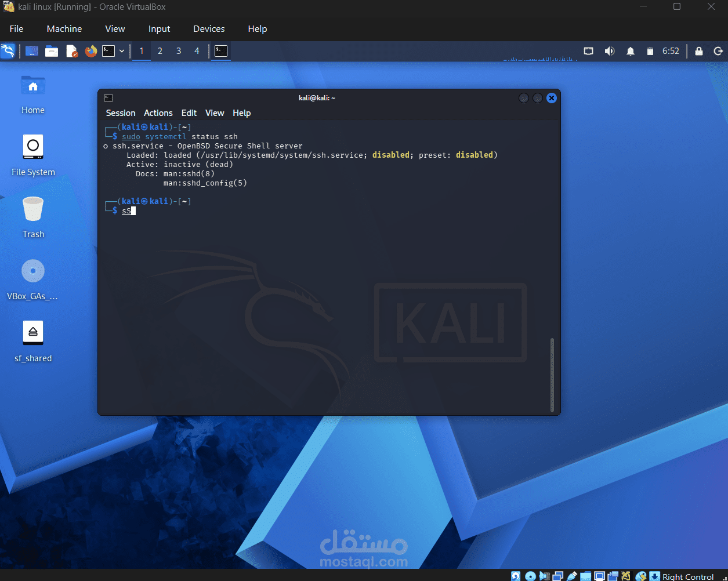Viewport: 728px width, 581px height.
Task: Click the VirtualBox shared folders status icon
Action: tap(585, 576)
